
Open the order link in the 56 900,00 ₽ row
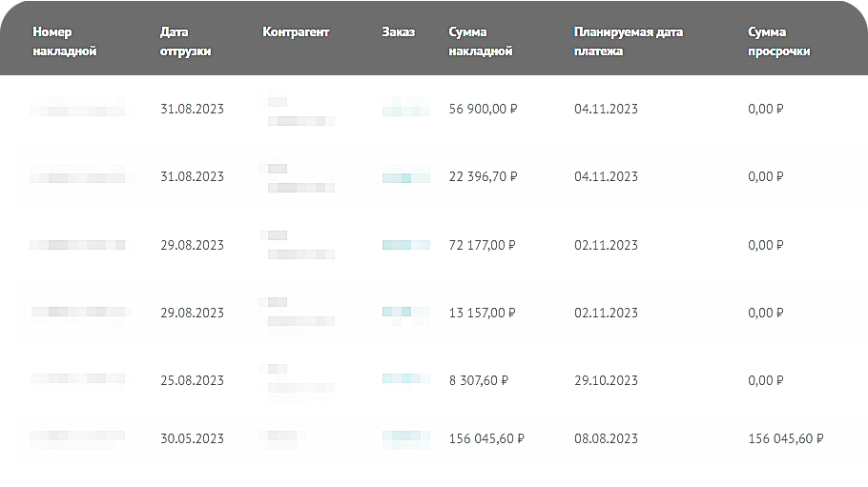[x=405, y=110]
